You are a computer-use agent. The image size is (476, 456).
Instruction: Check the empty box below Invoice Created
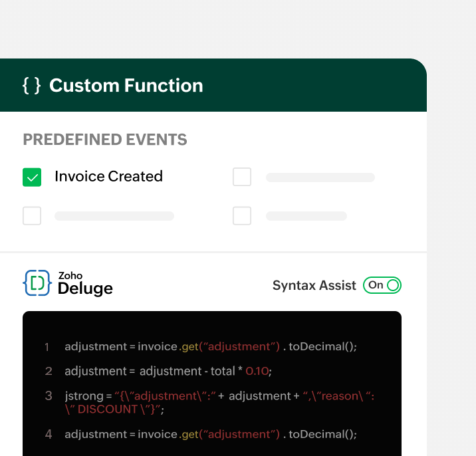pos(32,216)
